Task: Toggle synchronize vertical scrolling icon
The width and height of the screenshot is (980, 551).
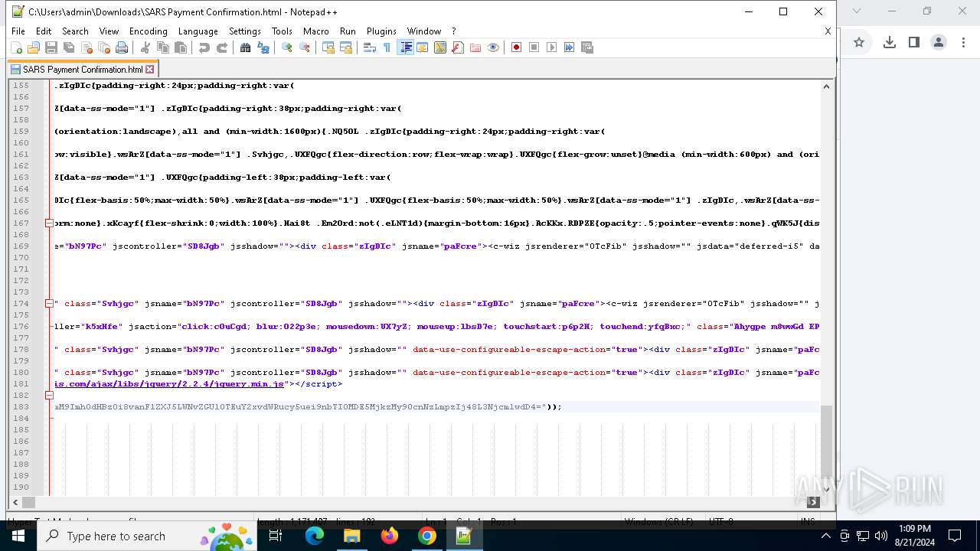Action: coord(328,47)
